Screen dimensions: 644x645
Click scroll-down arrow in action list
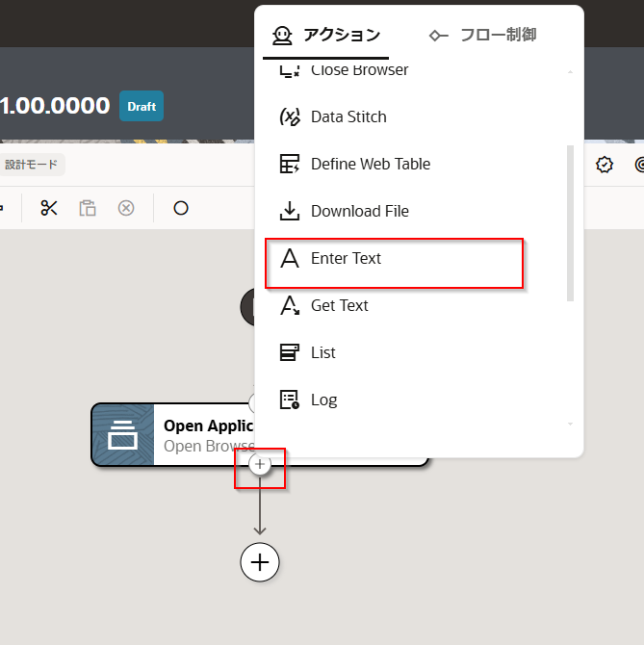tap(570, 425)
